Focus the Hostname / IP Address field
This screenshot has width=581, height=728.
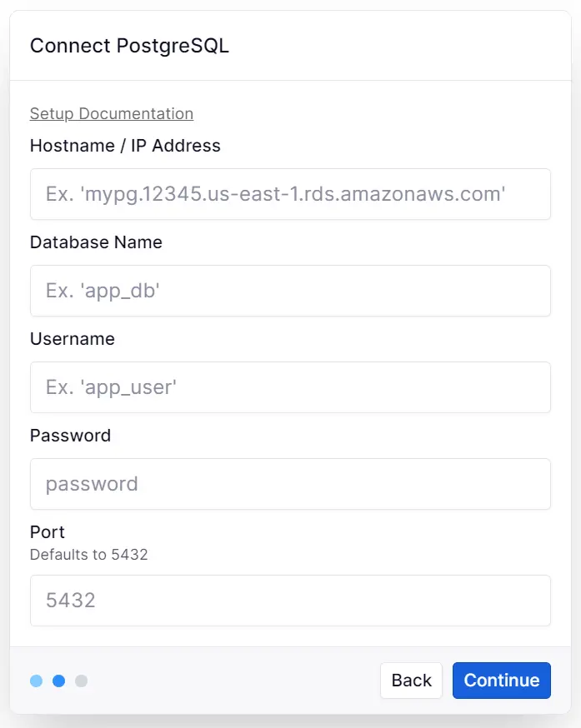point(290,194)
